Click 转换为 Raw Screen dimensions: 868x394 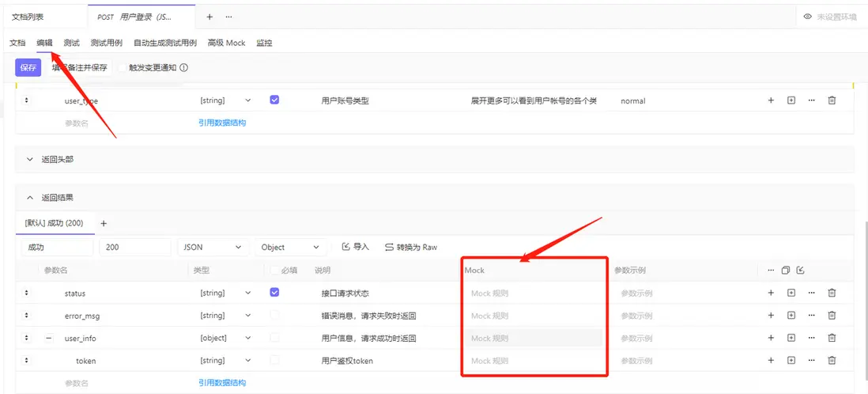click(411, 247)
